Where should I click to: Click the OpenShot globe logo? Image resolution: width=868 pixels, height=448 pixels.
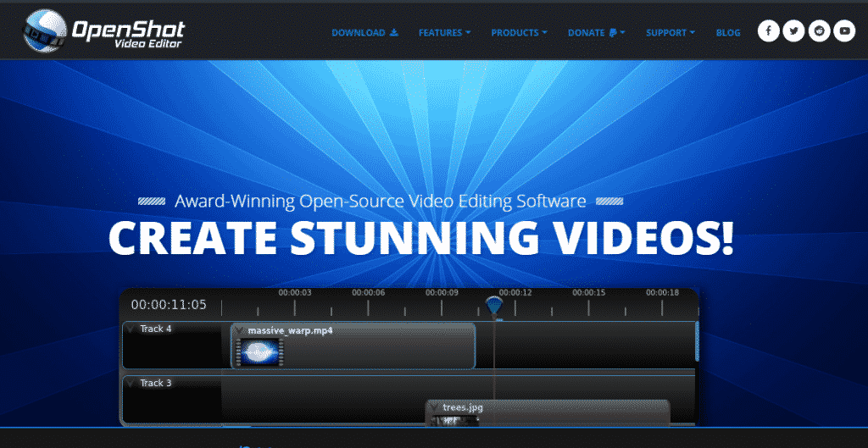[45, 31]
